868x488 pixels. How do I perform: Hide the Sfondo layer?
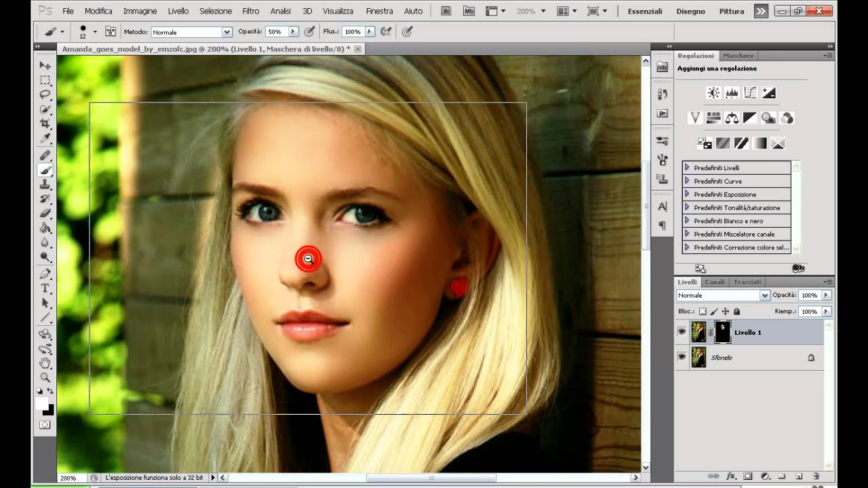click(682, 357)
